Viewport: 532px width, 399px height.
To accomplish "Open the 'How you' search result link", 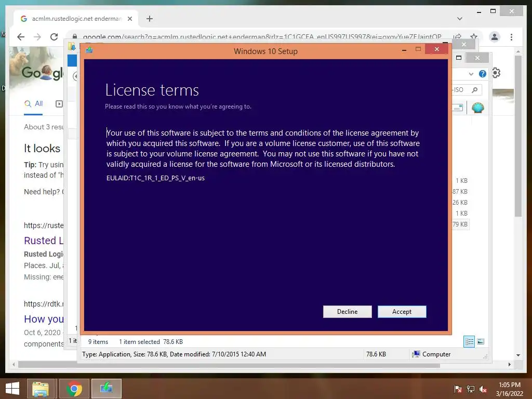I will pyautogui.click(x=44, y=319).
